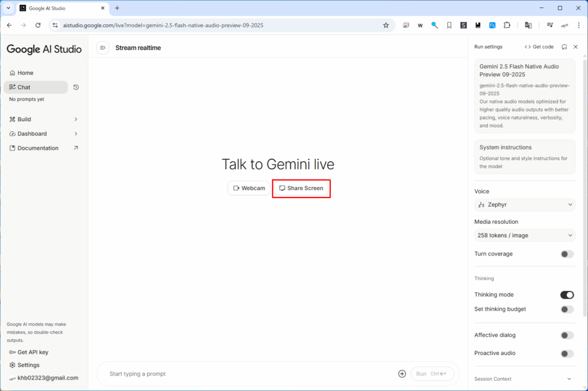
Task: Open the Zephyr voice dropdown
Action: coord(524,205)
